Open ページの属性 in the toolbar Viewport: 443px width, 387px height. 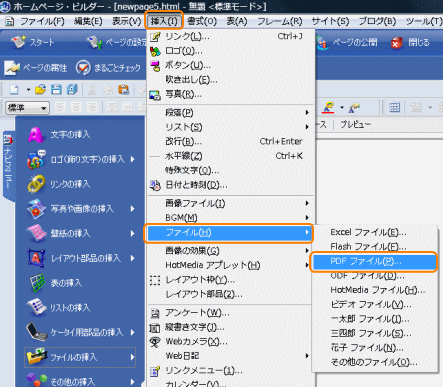(x=36, y=68)
